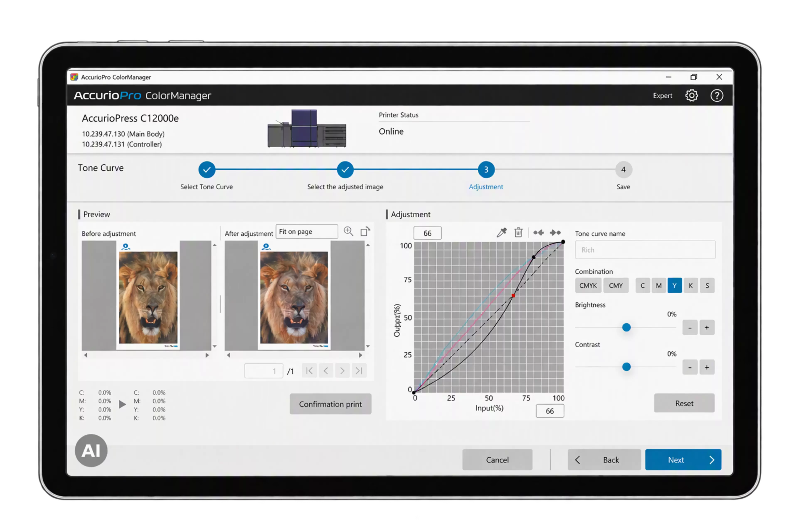Open the help question mark icon
This screenshot has width=798, height=532.
[x=717, y=96]
